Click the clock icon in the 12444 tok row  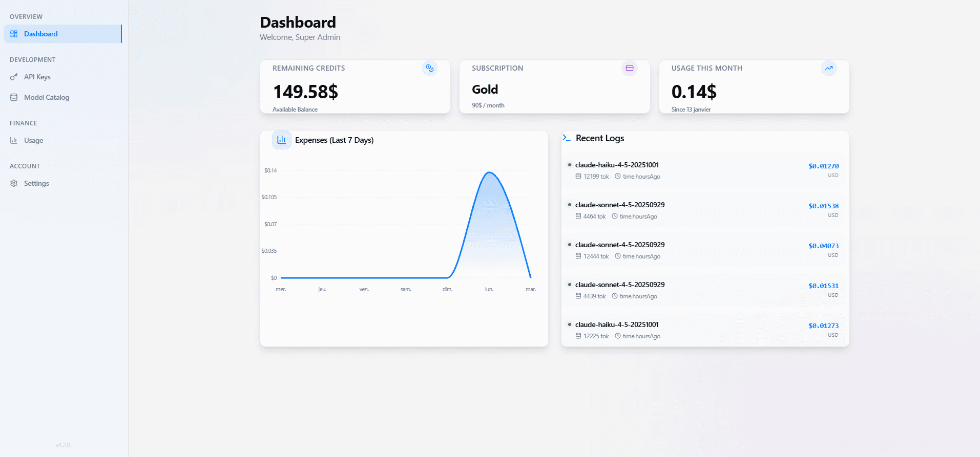tap(618, 256)
